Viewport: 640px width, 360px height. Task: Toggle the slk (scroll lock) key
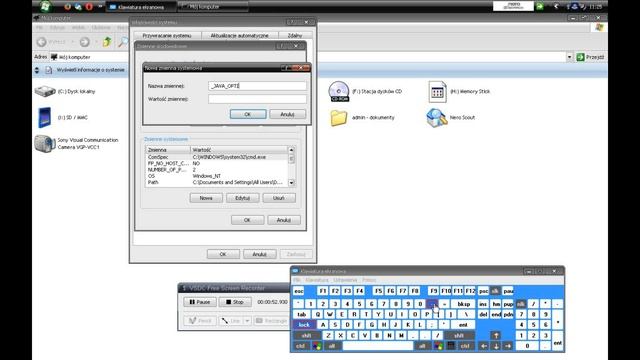pyautogui.click(x=495, y=291)
